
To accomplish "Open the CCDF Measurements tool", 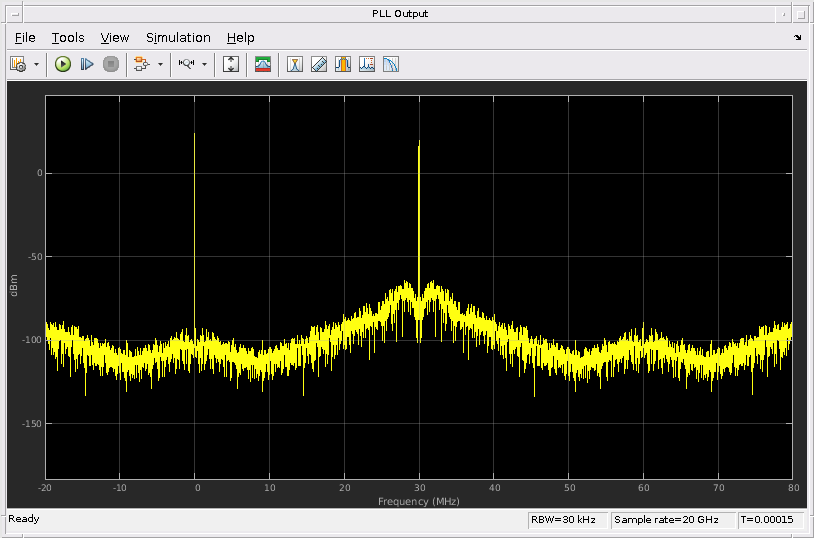I will click(391, 64).
